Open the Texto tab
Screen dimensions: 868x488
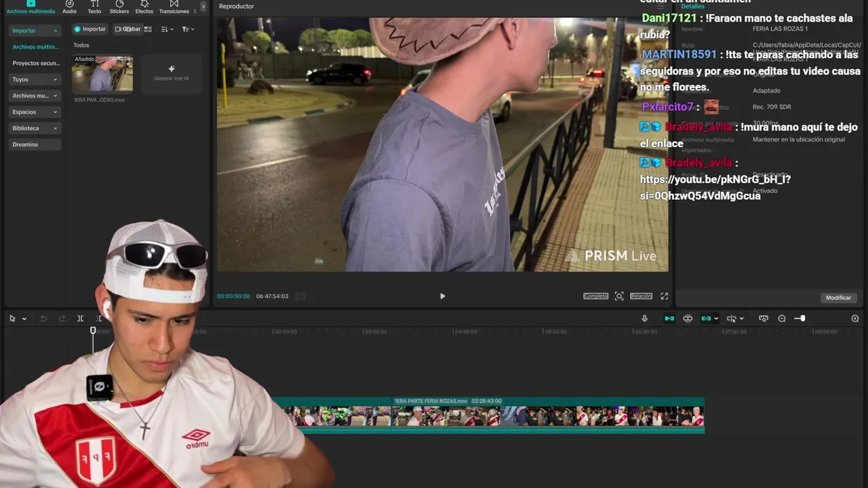tap(94, 7)
